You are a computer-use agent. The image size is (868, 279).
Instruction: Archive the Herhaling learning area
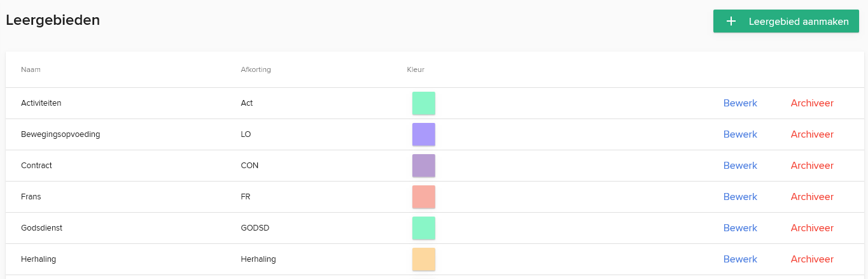[812, 259]
